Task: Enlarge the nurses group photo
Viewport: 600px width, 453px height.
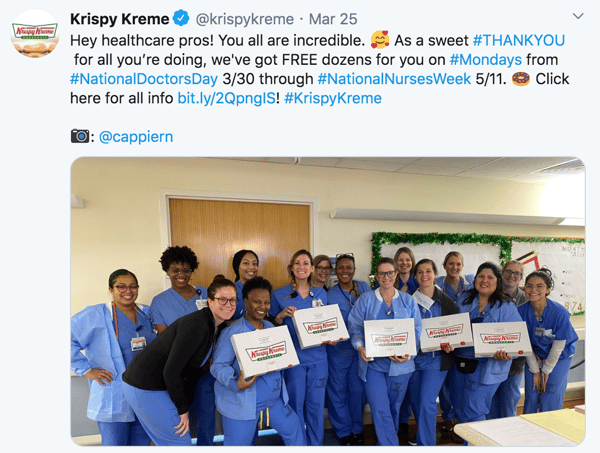Action: click(x=328, y=301)
